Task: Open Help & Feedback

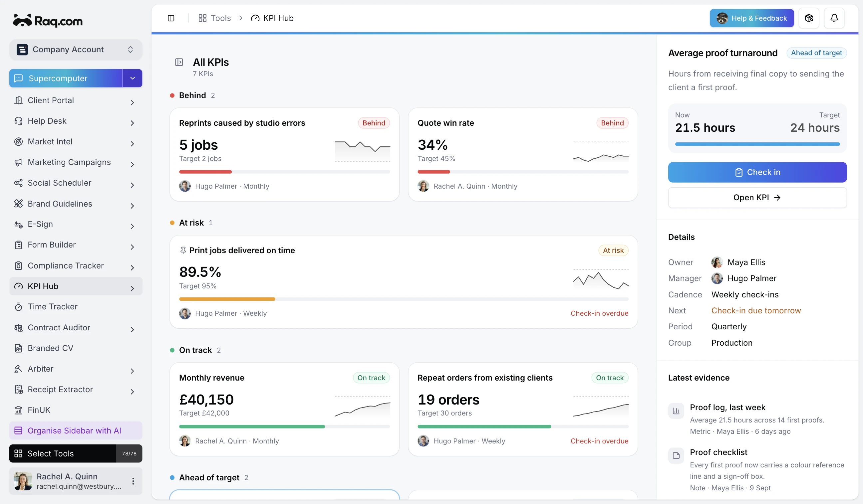Action: click(751, 18)
